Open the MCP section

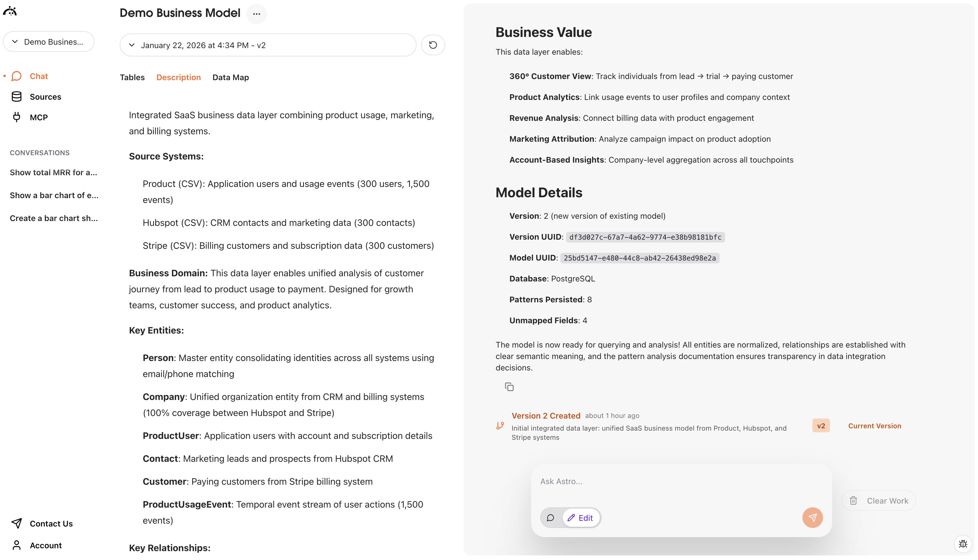38,117
